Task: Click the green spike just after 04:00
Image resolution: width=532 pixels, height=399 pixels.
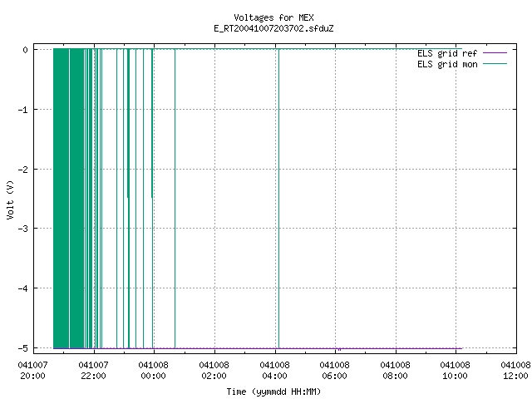Action: (x=279, y=199)
